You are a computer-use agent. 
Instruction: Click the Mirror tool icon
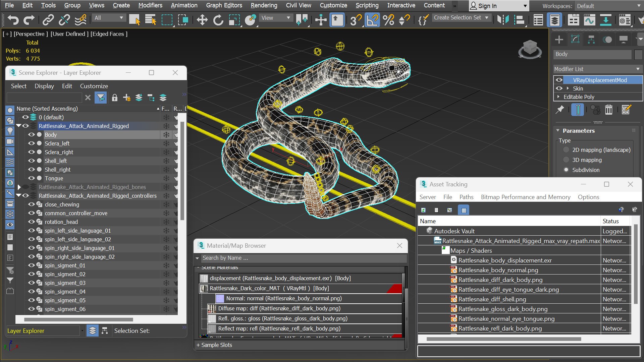coord(503,20)
